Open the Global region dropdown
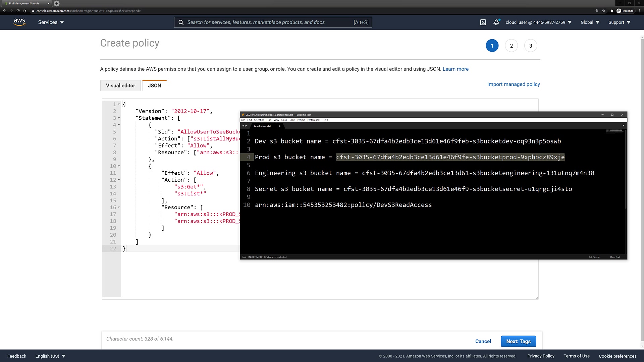Image resolution: width=644 pixels, height=362 pixels. [590, 22]
